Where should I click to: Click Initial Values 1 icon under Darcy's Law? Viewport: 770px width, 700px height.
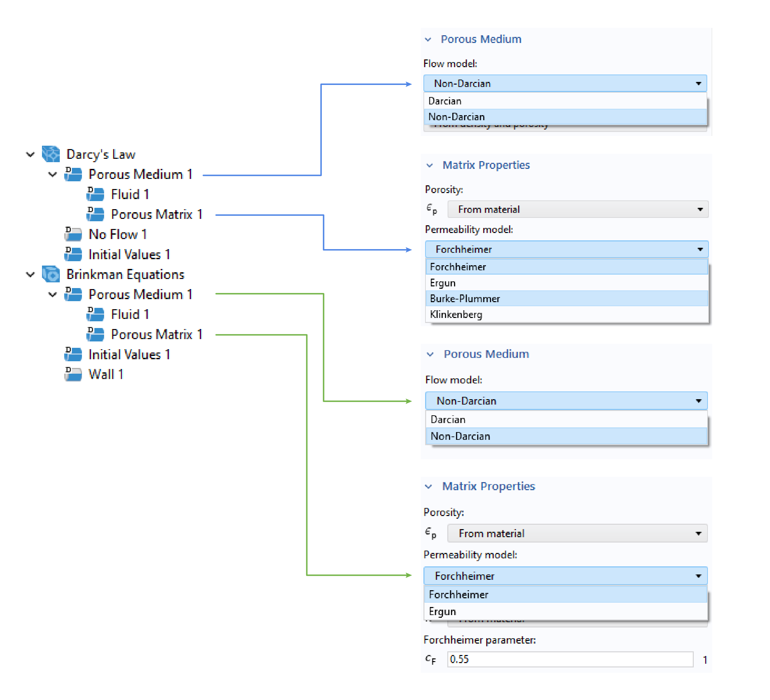[73, 254]
